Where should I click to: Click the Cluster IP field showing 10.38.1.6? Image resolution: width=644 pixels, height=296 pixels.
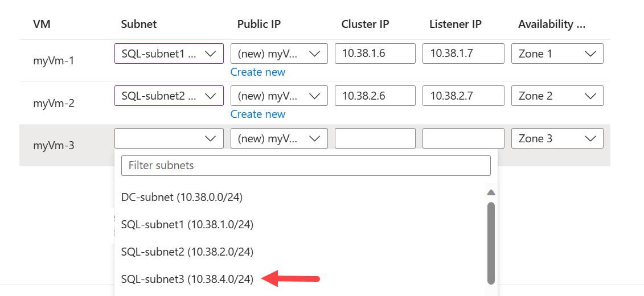coord(375,54)
